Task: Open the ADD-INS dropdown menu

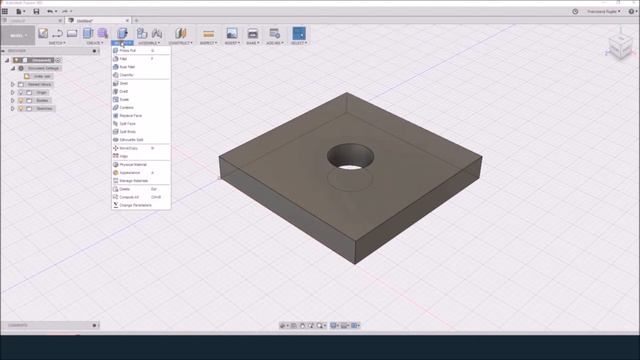Action: [x=275, y=43]
